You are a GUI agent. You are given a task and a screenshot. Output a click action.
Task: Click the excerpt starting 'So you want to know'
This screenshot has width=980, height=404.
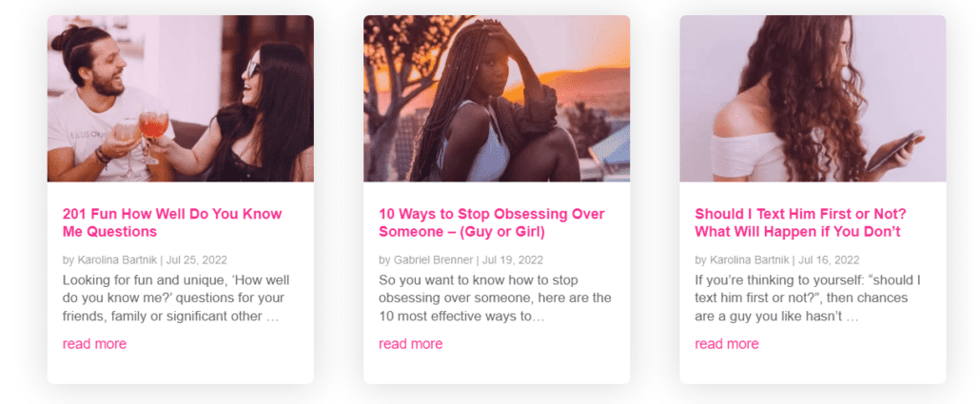pyautogui.click(x=495, y=298)
